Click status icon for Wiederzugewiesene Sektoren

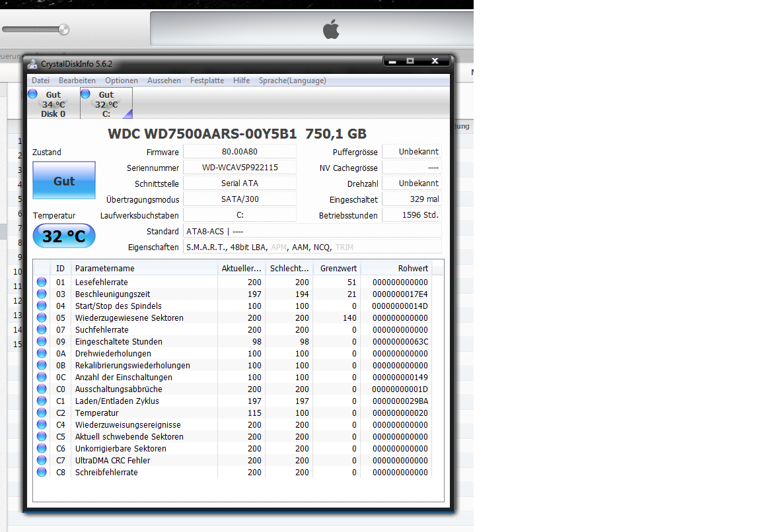[x=42, y=317]
